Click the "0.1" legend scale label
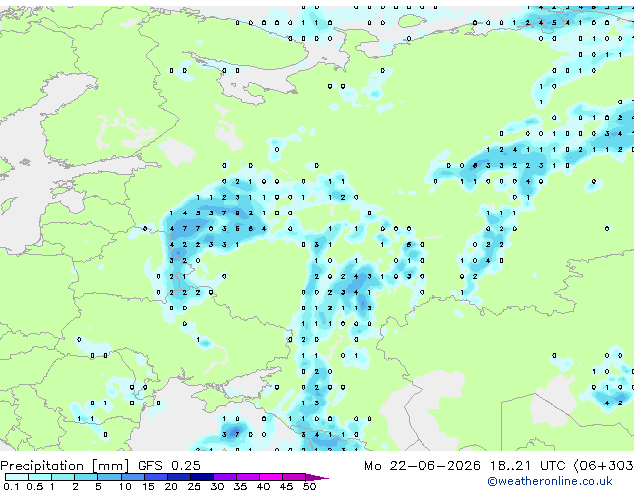634x490 pixels. (11, 486)
